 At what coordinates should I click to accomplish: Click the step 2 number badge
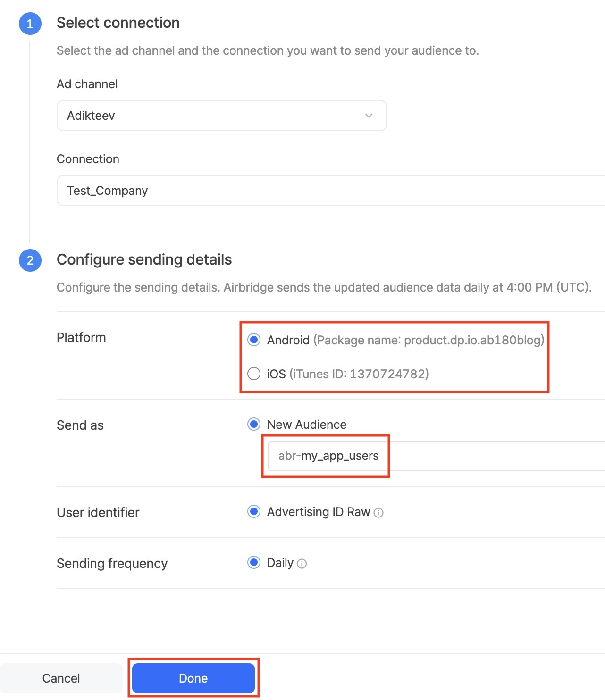pos(30,260)
